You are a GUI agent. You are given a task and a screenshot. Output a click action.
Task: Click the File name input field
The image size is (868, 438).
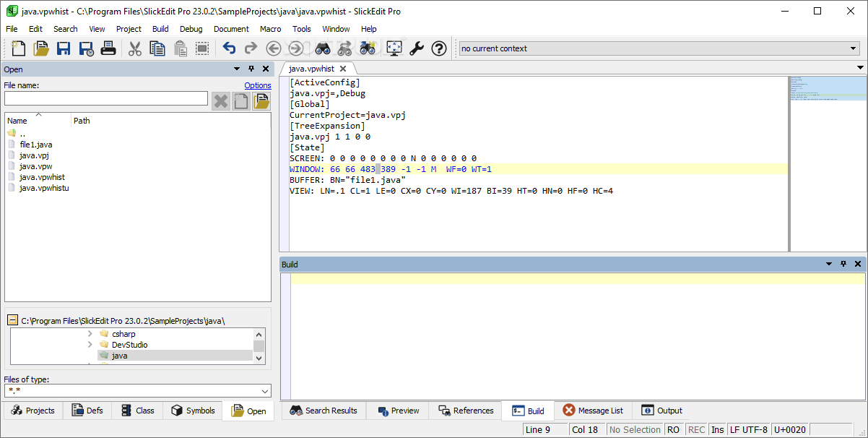pos(106,98)
